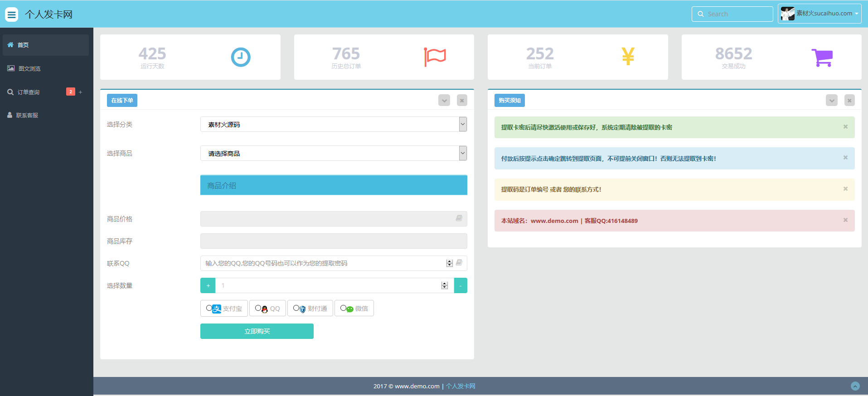Click the 支付宝 Alipay logo icon

[x=217, y=309]
